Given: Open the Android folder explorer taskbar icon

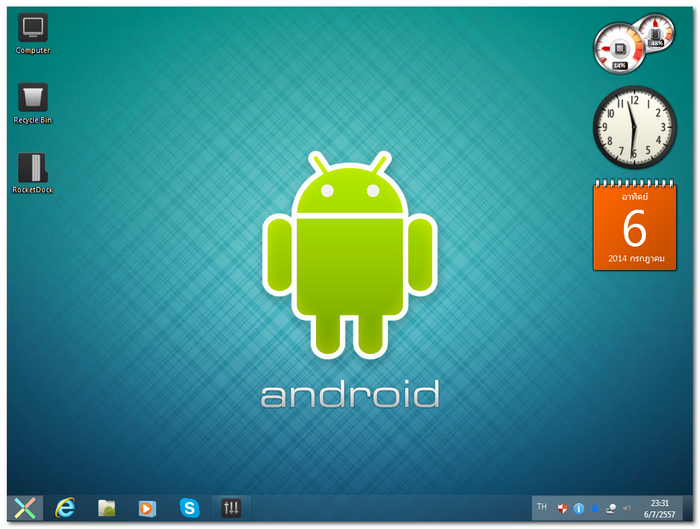Looking at the screenshot, I should [106, 508].
